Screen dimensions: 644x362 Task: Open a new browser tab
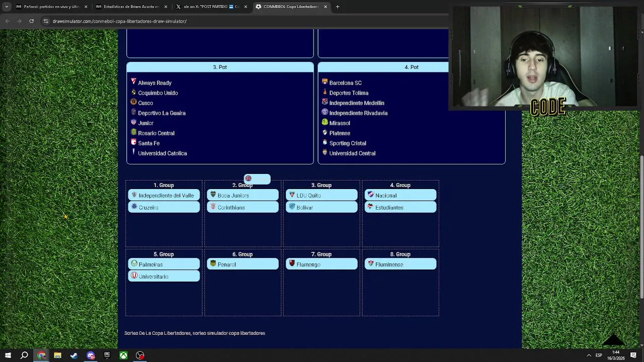pos(338,7)
